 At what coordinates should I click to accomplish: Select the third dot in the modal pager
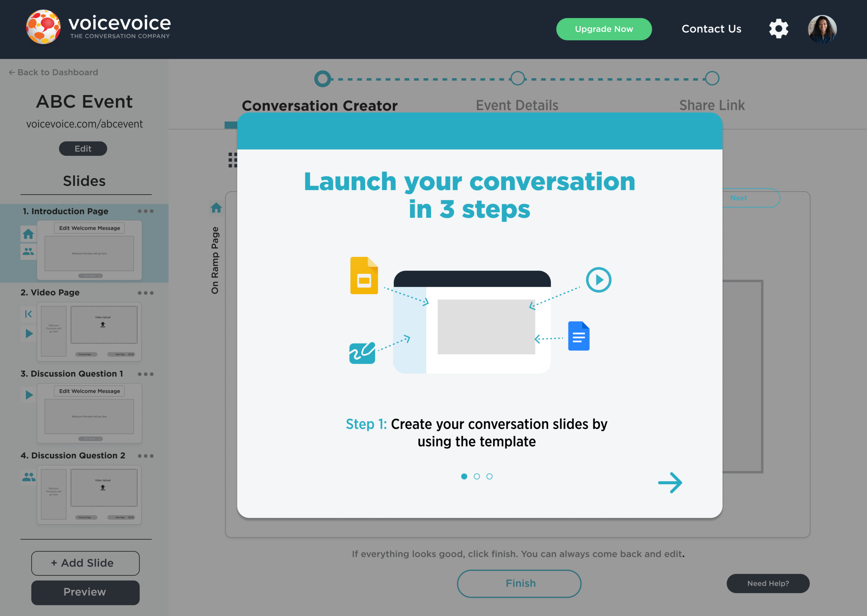tap(489, 476)
